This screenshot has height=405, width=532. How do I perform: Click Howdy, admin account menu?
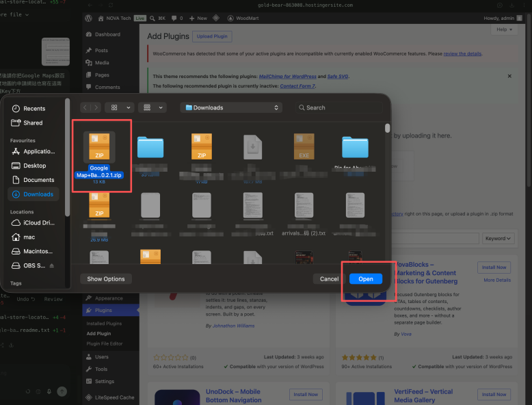tap(503, 18)
